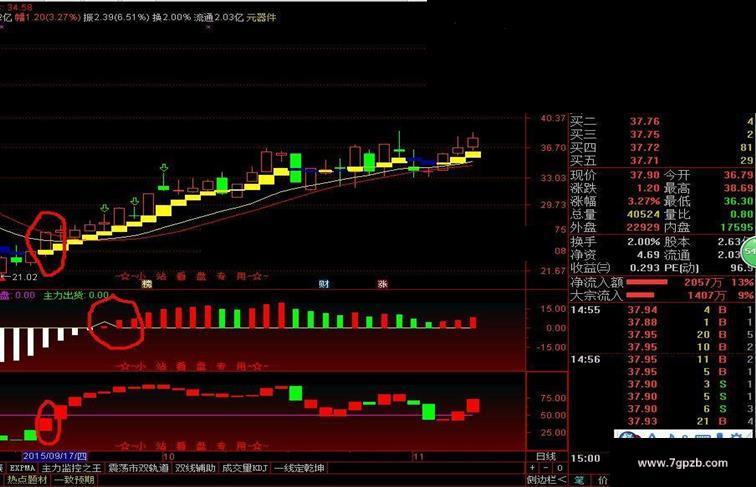Click the net inflow amount 2057万

pyautogui.click(x=703, y=282)
